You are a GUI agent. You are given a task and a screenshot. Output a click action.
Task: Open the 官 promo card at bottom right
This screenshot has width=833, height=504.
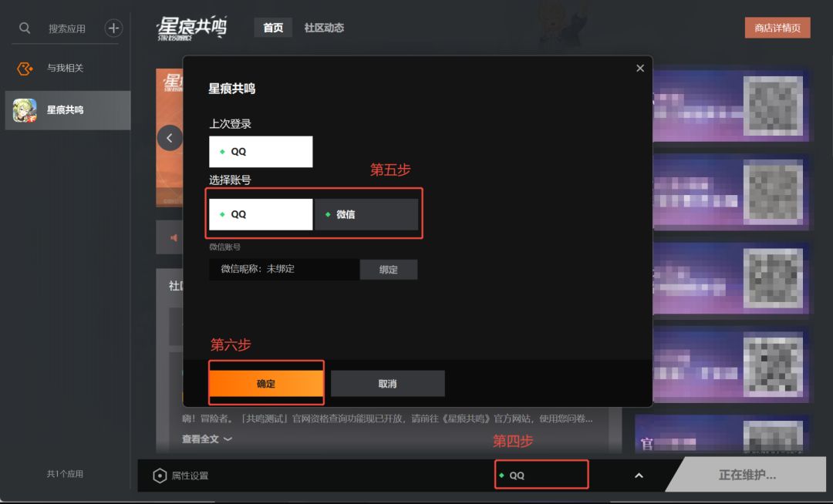click(x=722, y=434)
